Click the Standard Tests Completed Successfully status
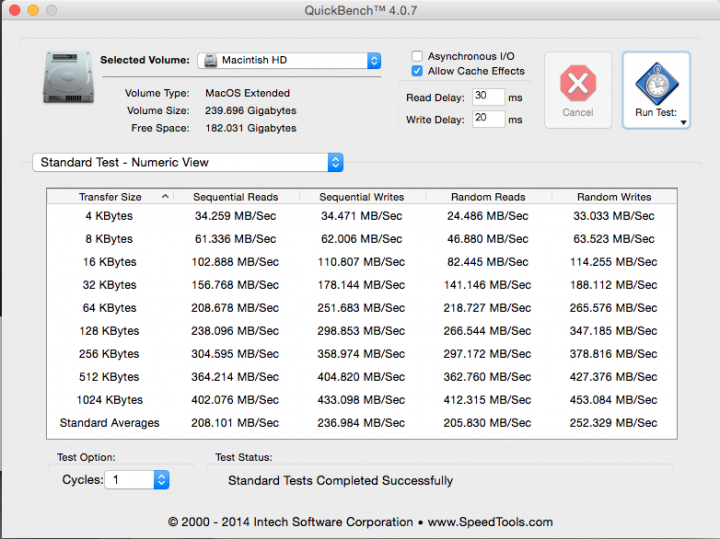Viewport: 720px width, 539px height. coord(340,481)
